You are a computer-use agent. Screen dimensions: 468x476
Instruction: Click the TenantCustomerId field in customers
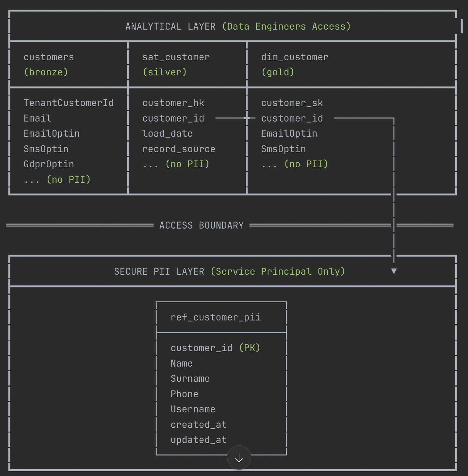click(69, 103)
